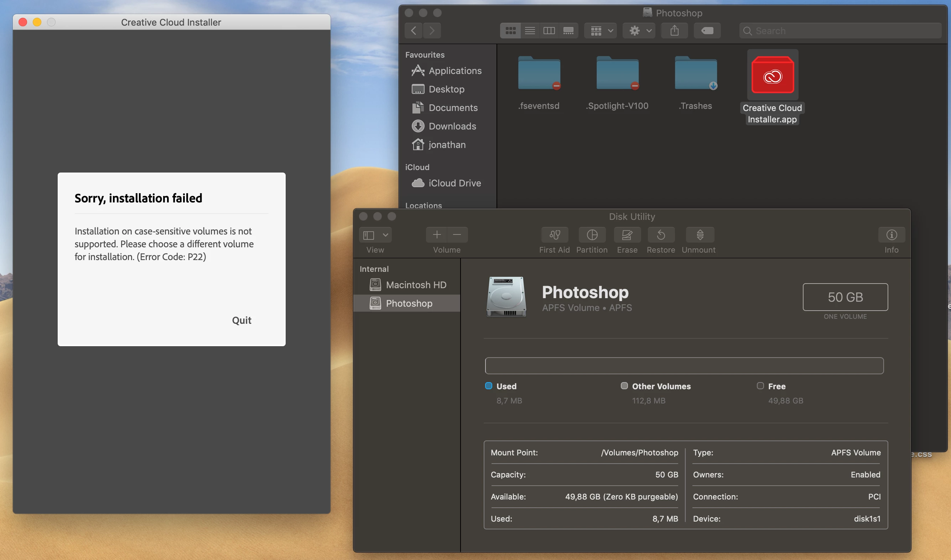Click the Restore toolbar icon
Image resolution: width=951 pixels, height=560 pixels.
coord(661,235)
